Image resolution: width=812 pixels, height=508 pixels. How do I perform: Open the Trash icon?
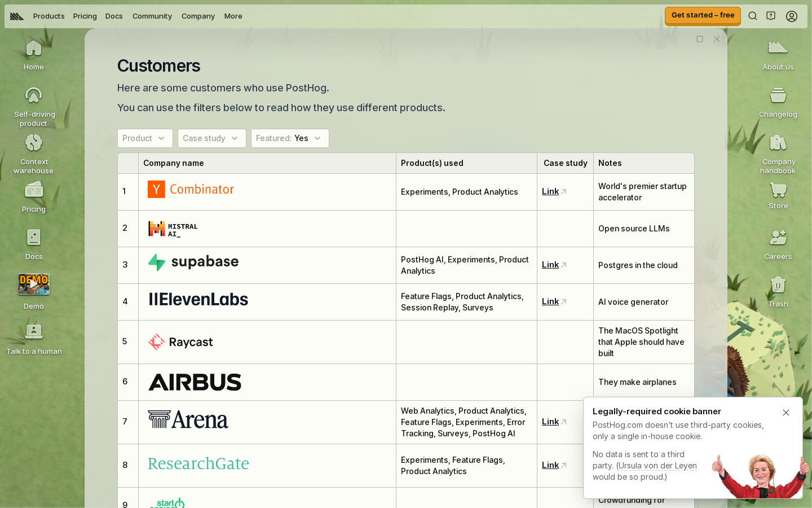778,291
